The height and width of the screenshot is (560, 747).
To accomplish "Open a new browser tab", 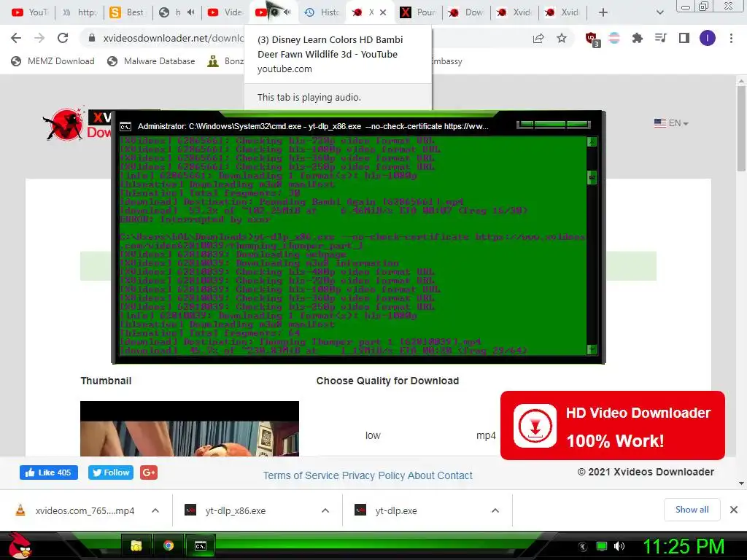I will coord(603,12).
